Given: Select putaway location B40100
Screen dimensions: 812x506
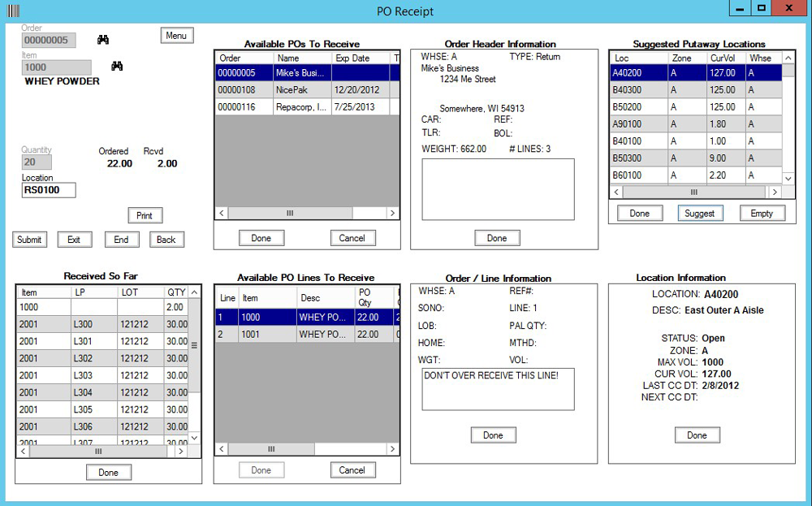Looking at the screenshot, I should (696, 141).
